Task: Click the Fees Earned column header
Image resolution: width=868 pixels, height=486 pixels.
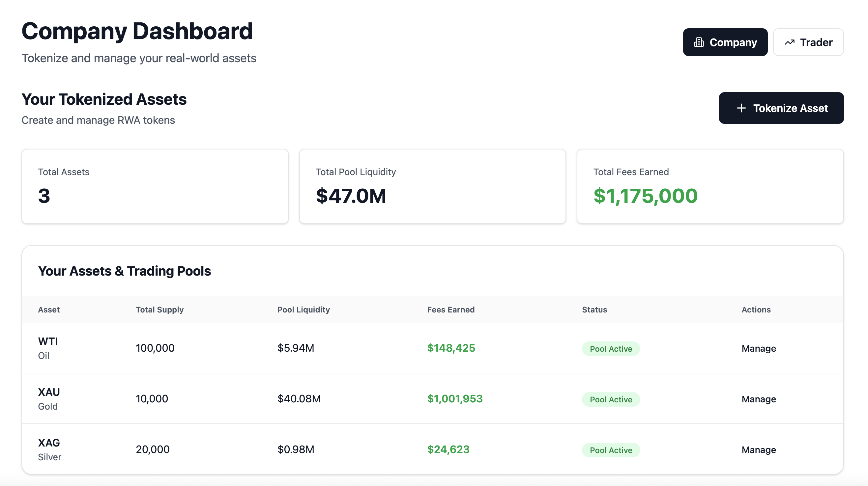Action: pyautogui.click(x=450, y=310)
